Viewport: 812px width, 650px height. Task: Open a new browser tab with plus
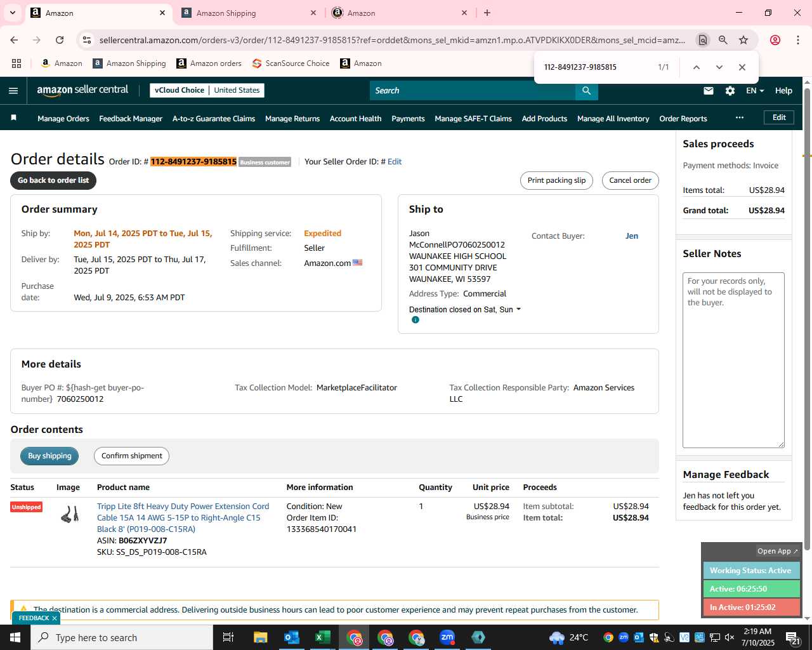[487, 13]
